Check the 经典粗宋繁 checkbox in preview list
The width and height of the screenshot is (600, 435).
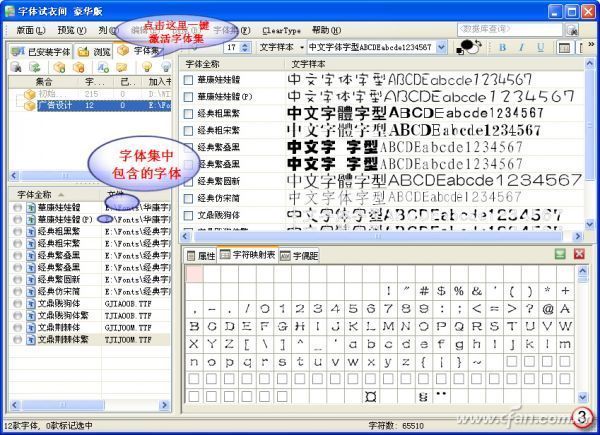point(188,131)
